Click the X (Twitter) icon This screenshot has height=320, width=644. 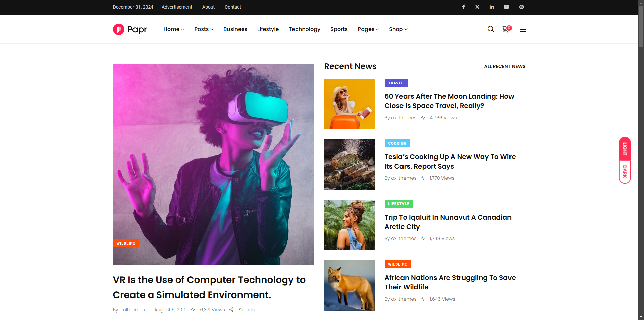click(x=477, y=7)
